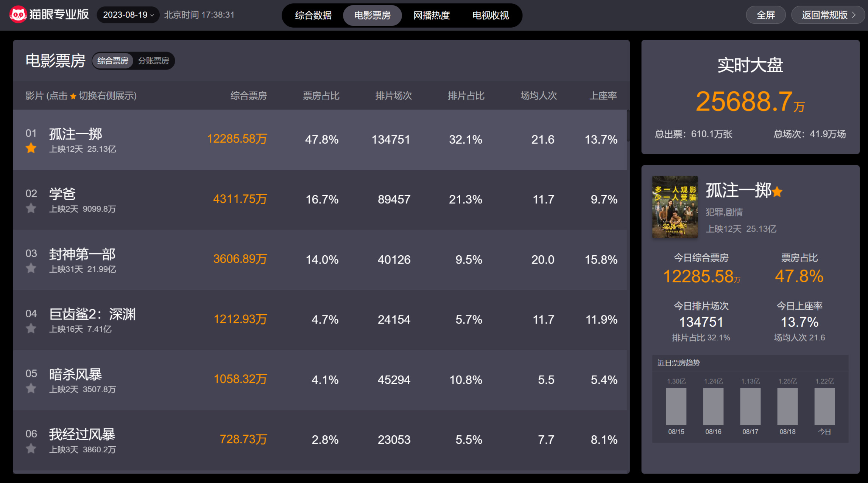
Task: Click the star next to 暗杀风暴
Action: coord(31,388)
